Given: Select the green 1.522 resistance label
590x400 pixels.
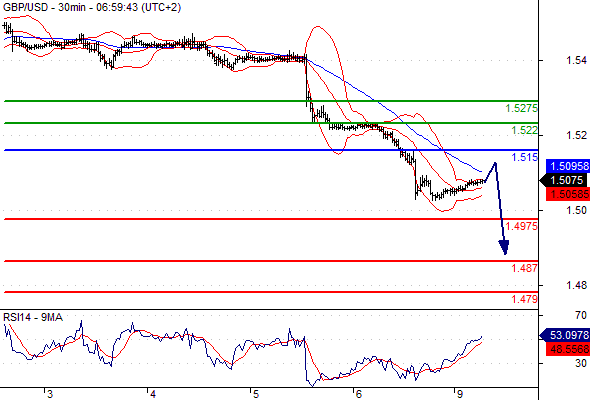Looking at the screenshot, I should pos(524,130).
